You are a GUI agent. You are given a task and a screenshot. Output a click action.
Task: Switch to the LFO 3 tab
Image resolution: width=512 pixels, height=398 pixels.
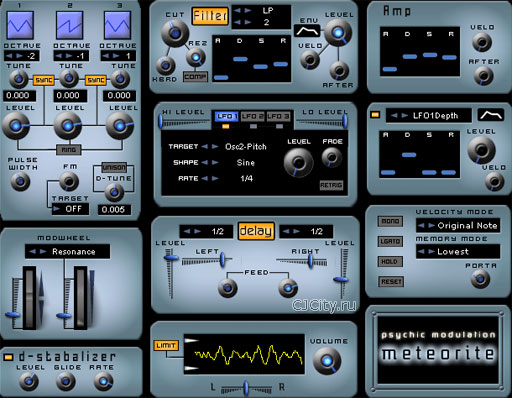(x=279, y=116)
